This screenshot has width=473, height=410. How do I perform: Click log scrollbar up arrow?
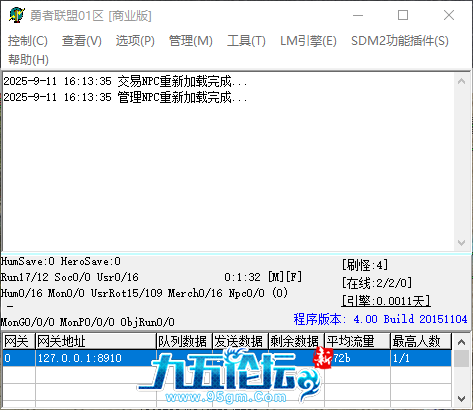click(x=461, y=81)
